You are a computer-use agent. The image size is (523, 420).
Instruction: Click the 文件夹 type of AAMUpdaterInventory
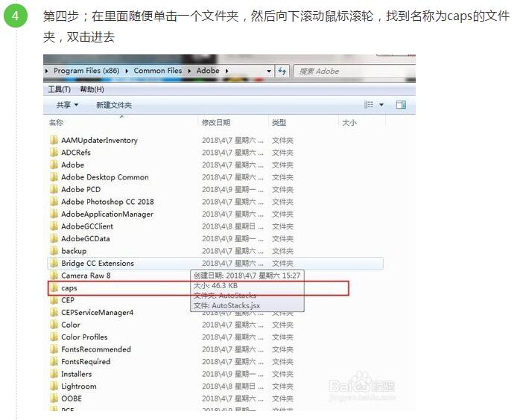pyautogui.click(x=282, y=140)
